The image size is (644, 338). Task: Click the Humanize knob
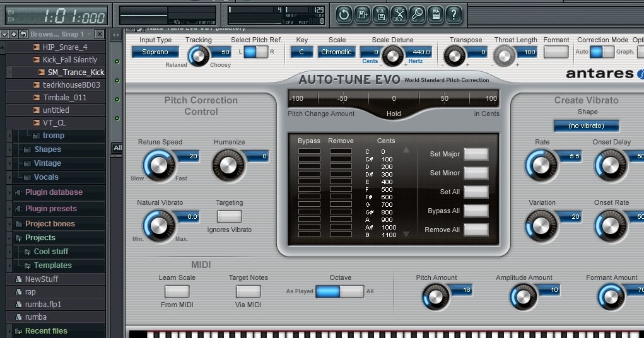click(x=228, y=165)
